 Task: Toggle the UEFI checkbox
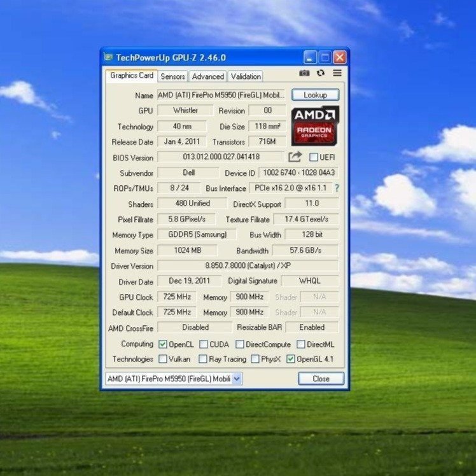tap(314, 157)
